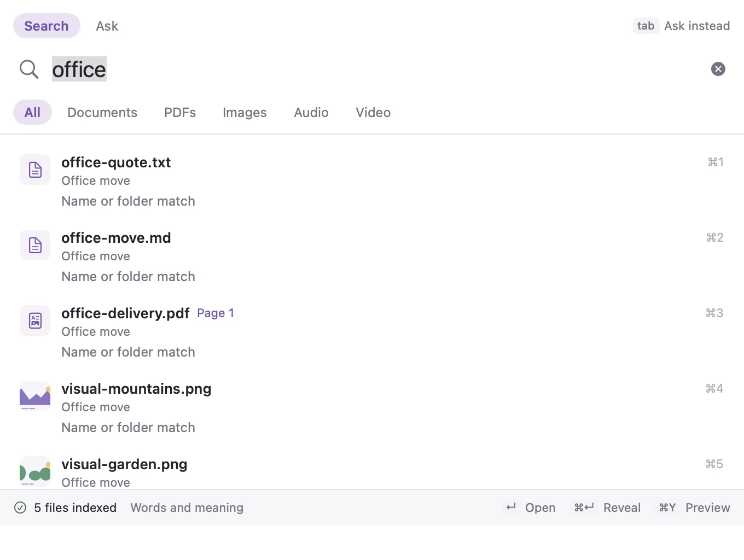Click Office move folder under visual-mountains.png
The width and height of the screenshot is (744, 560).
(96, 407)
